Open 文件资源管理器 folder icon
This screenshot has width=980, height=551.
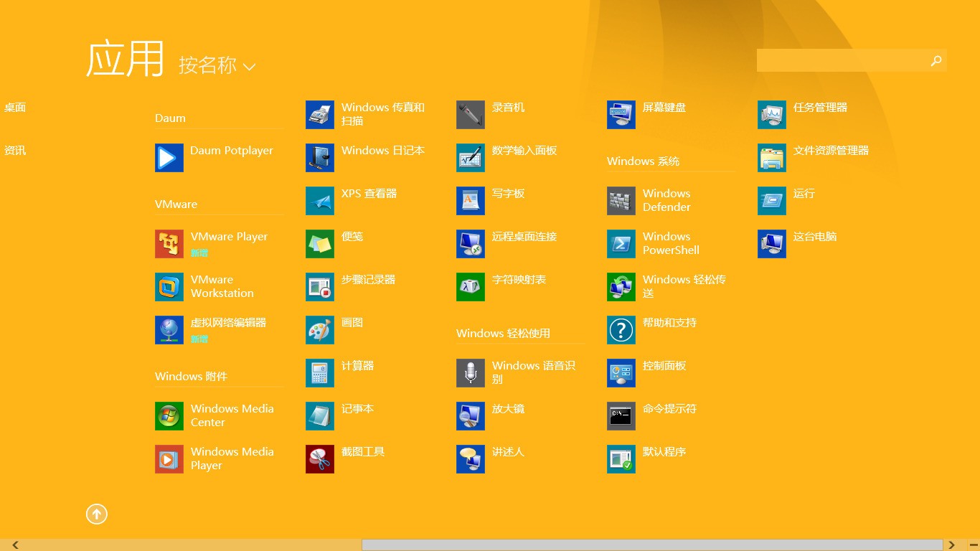772,158
